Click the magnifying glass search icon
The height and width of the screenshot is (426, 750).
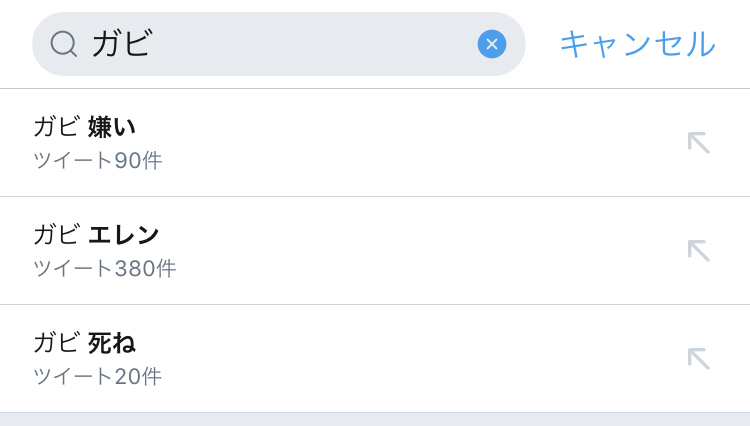pyautogui.click(x=64, y=44)
